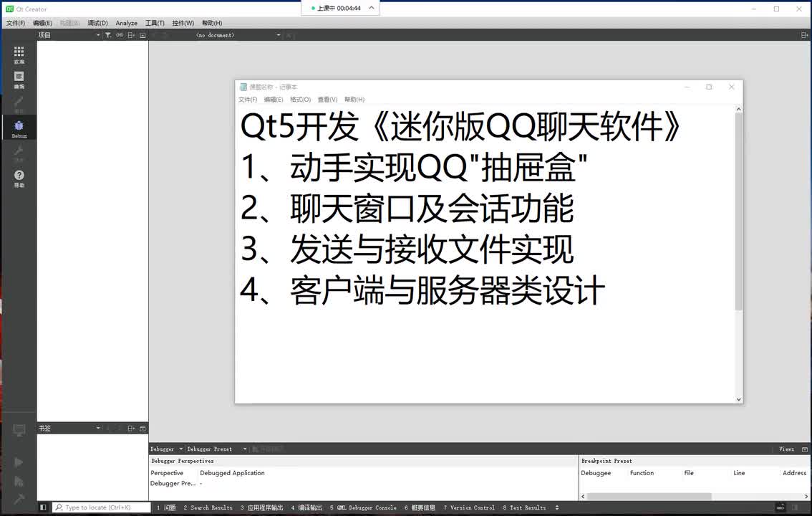Open Notepad 查看(V) menu
The height and width of the screenshot is (516, 812).
[x=327, y=100]
